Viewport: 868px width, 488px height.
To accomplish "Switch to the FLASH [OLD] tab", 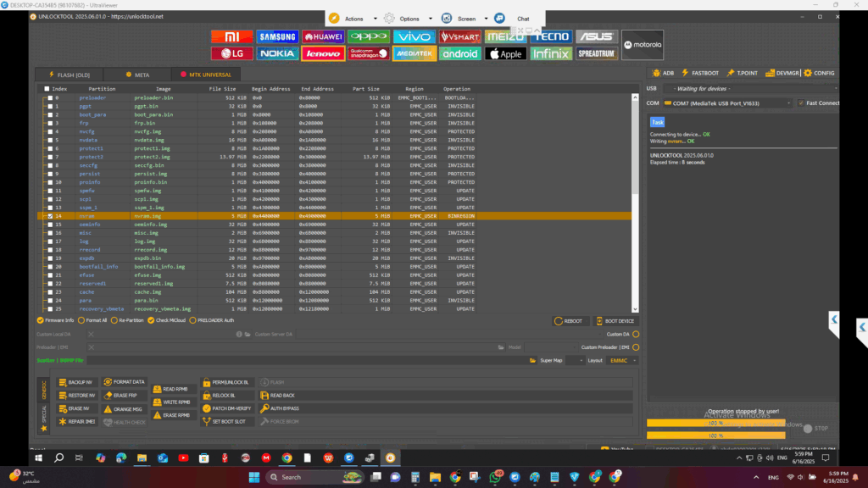I will tap(70, 75).
